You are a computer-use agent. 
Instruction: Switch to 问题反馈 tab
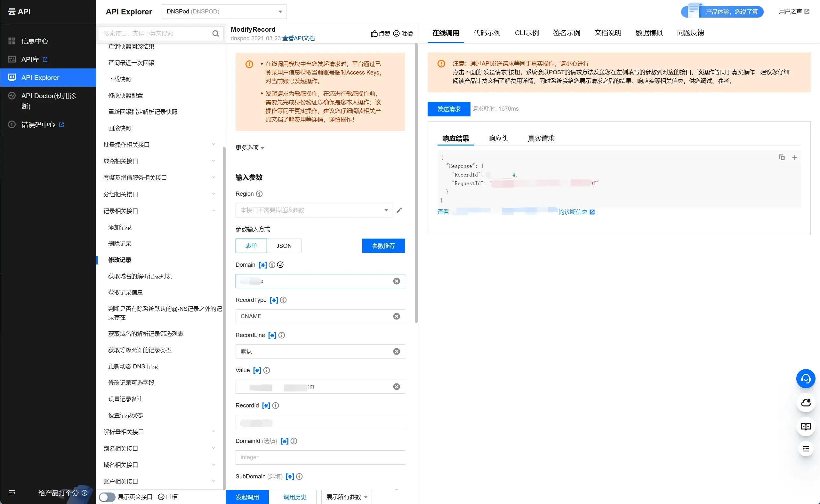tap(690, 33)
